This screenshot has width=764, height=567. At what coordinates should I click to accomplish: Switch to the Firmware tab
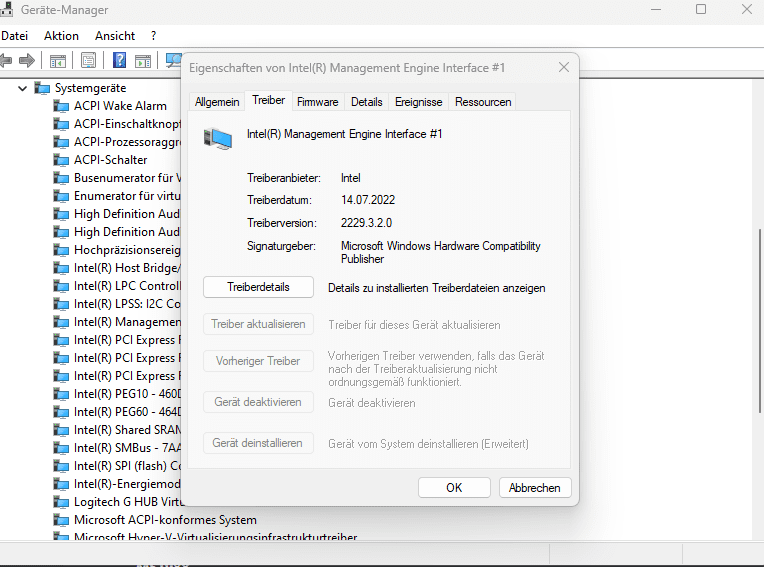318,102
